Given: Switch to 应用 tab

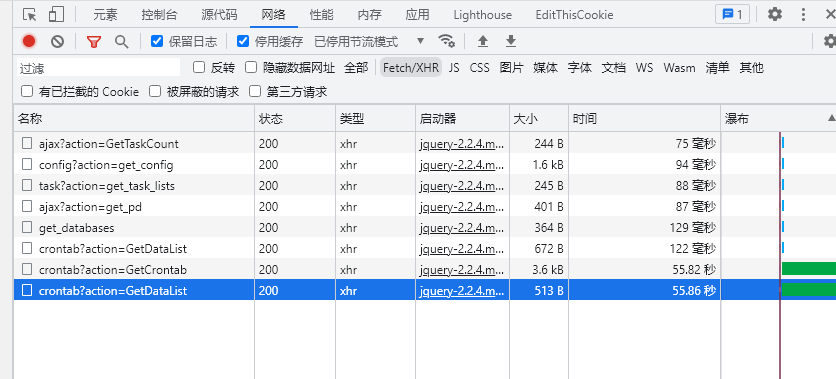Looking at the screenshot, I should click(417, 15).
